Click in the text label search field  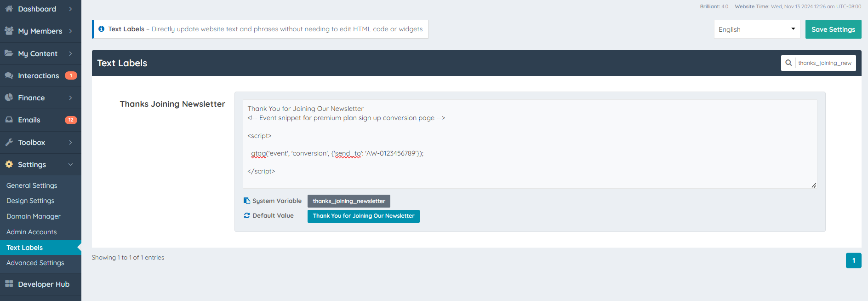coord(825,63)
